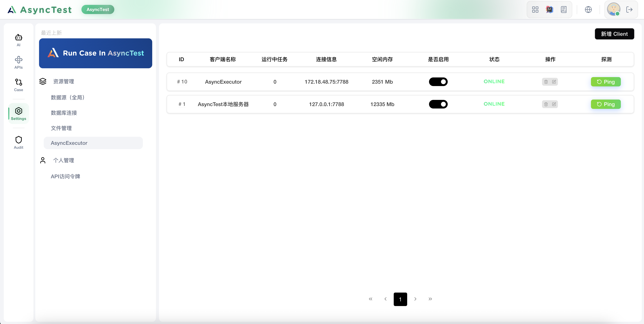
Task: Click the user avatar in top right
Action: click(614, 9)
